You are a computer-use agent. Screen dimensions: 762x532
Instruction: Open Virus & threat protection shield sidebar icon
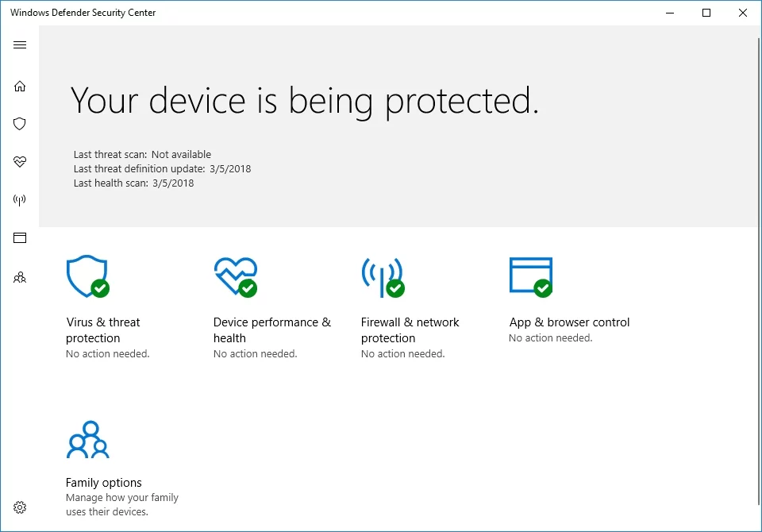point(20,124)
